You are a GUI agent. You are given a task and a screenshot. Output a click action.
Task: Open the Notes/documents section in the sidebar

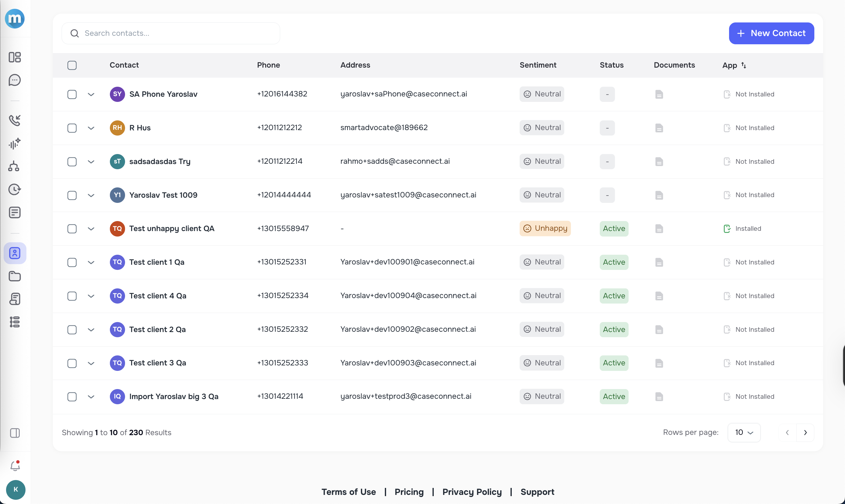(x=15, y=212)
